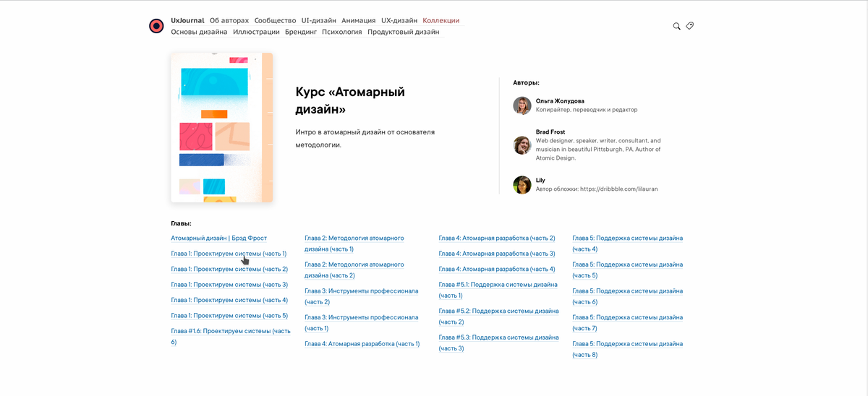
Task: Open Глава #1.6: Проектируем системы link
Action: coord(231,336)
